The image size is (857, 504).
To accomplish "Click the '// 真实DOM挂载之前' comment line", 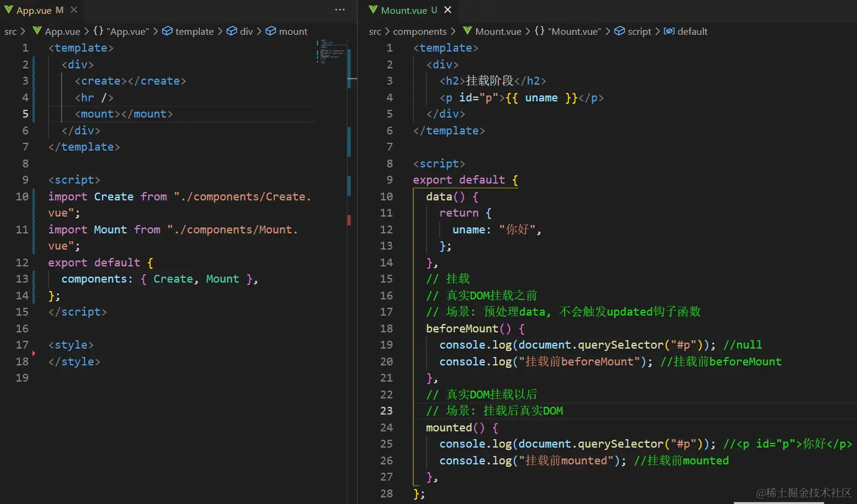I will point(481,295).
